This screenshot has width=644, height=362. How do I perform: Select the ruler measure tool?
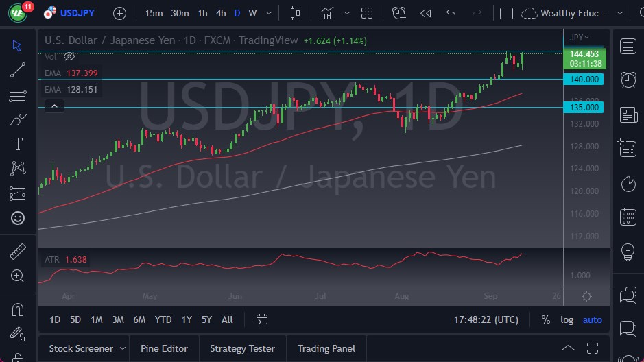pos(17,251)
